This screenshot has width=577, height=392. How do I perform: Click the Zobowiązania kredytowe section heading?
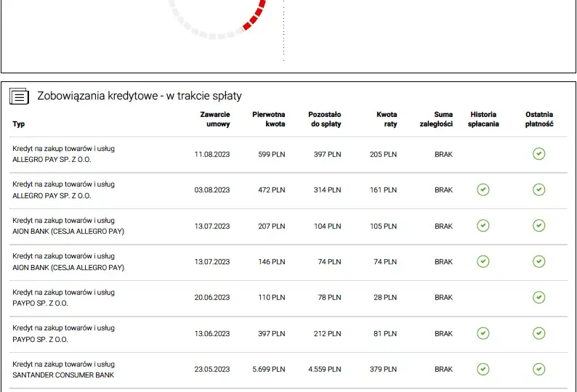coord(140,96)
